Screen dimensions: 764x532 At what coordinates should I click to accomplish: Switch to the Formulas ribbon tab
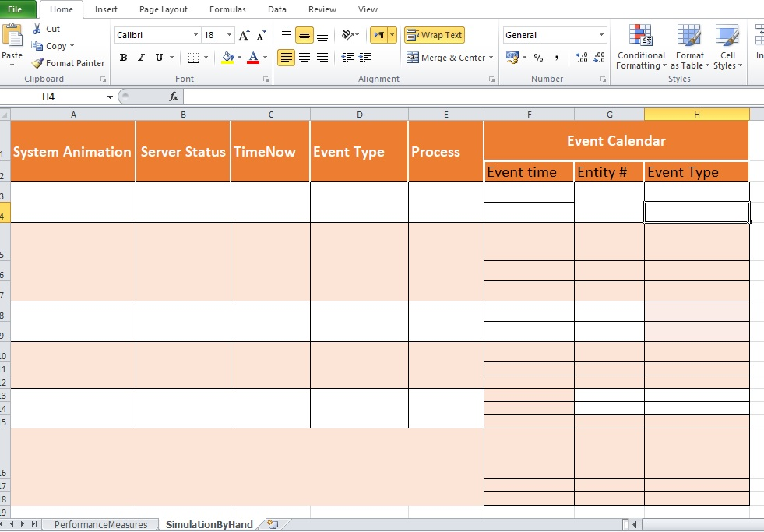227,9
